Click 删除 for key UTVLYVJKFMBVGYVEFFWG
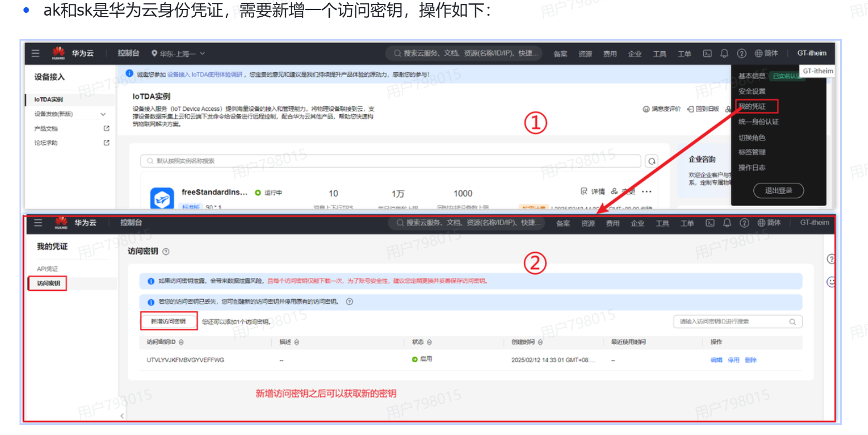The image size is (868, 435). (750, 360)
